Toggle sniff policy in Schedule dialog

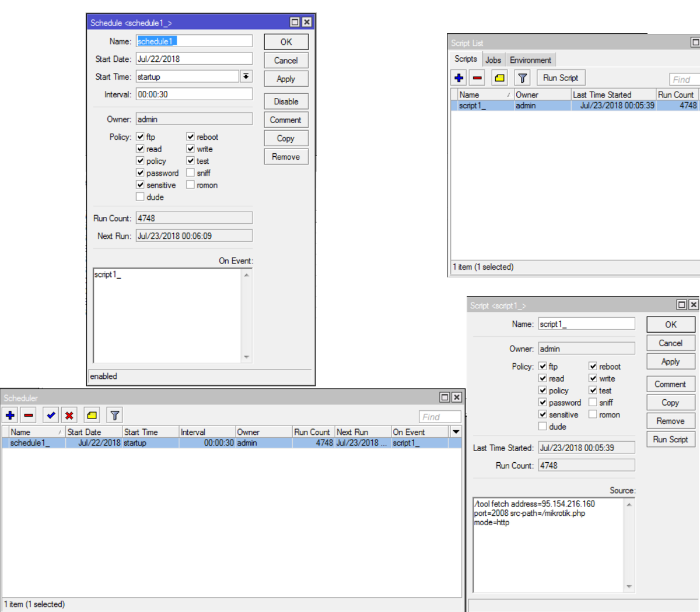click(x=191, y=173)
